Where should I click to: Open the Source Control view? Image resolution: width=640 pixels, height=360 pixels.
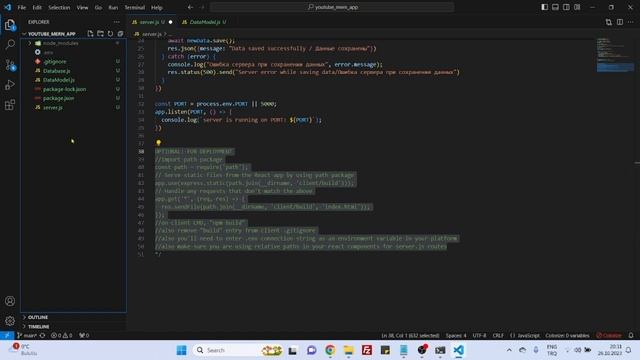10,64
